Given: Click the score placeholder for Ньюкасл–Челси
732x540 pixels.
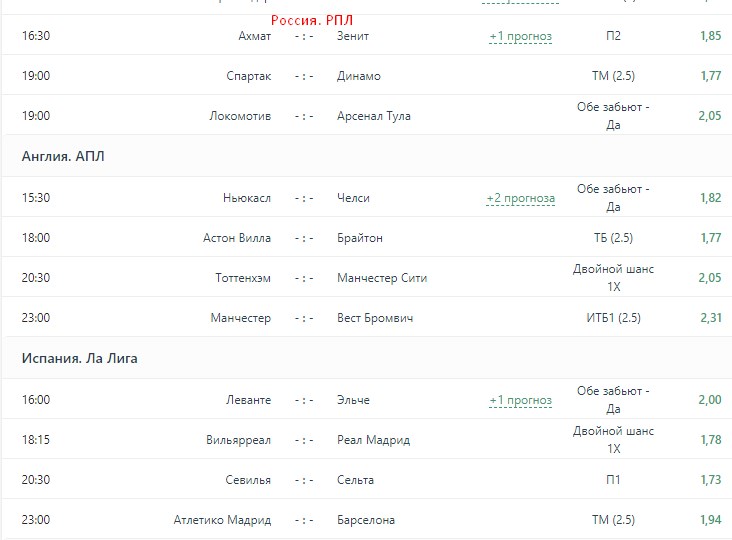Looking at the screenshot, I should point(304,198).
